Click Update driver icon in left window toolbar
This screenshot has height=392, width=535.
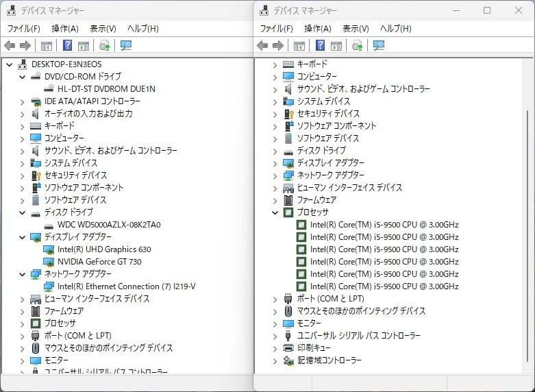pos(104,45)
